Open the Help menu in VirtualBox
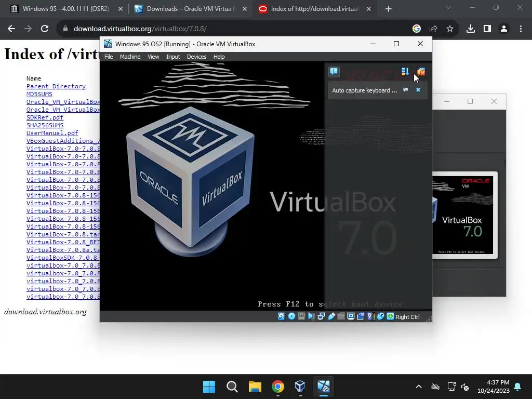This screenshot has width=532, height=399. (219, 57)
